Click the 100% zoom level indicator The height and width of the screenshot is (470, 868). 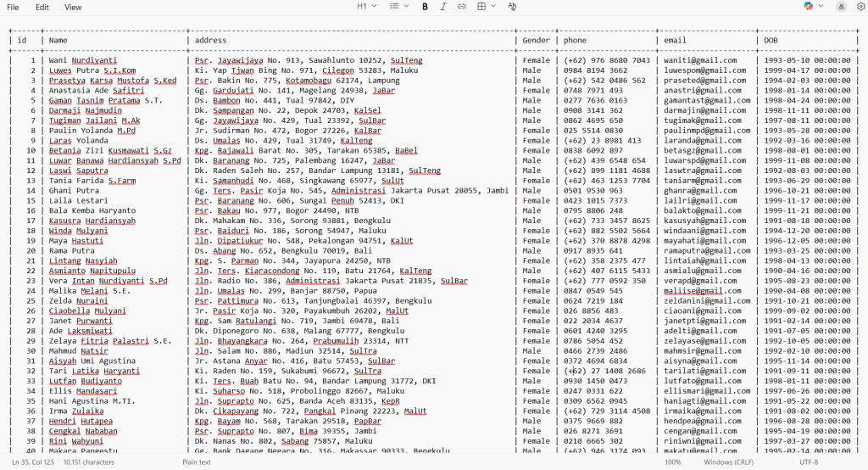coord(672,462)
